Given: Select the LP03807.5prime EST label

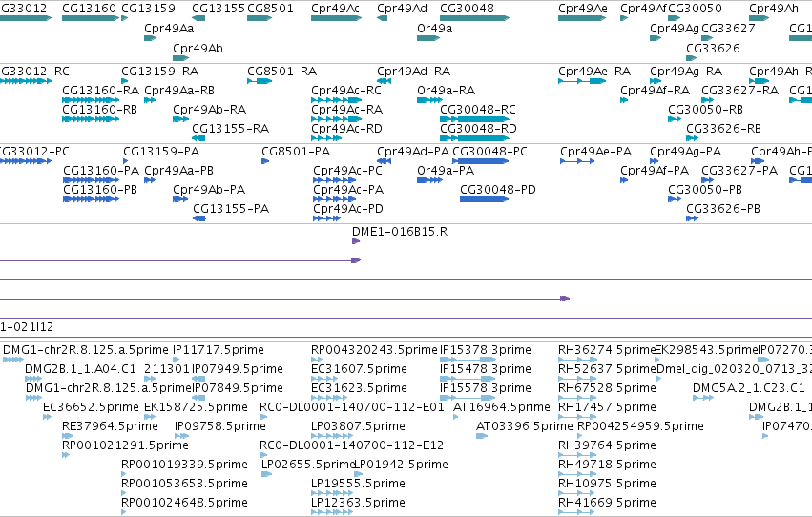Looking at the screenshot, I should (x=358, y=426).
